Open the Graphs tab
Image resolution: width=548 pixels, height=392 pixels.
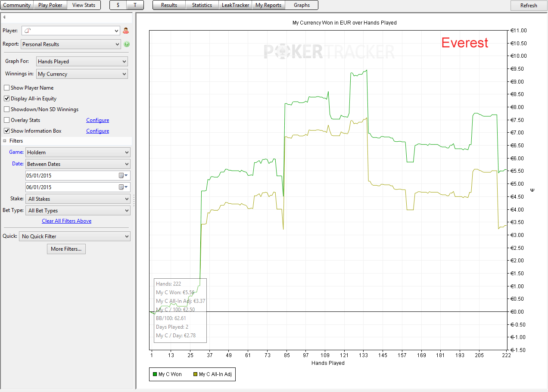(x=302, y=5)
